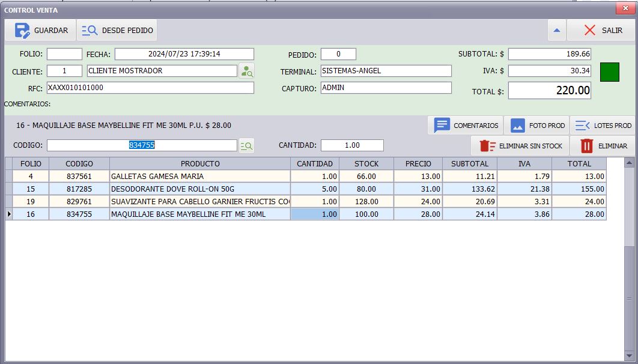This screenshot has width=638, height=364.
Task: Click the CANTIDAD quantity field
Action: pos(353,145)
